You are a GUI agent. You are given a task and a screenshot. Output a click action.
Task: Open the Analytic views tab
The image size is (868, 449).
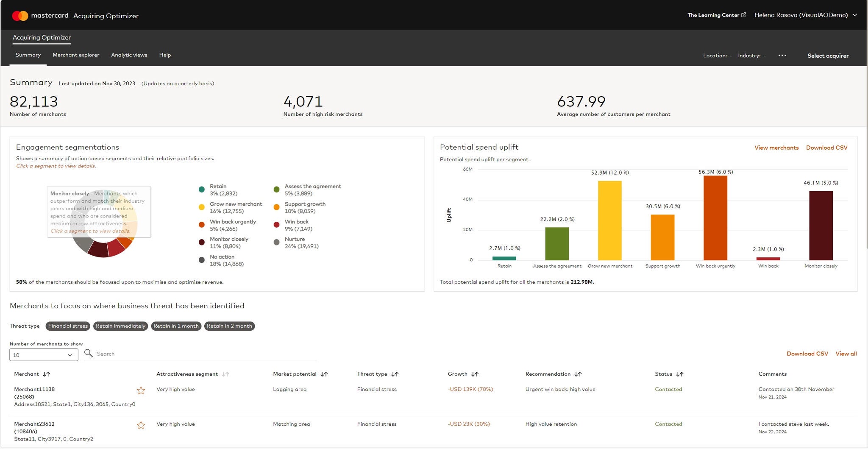point(129,55)
